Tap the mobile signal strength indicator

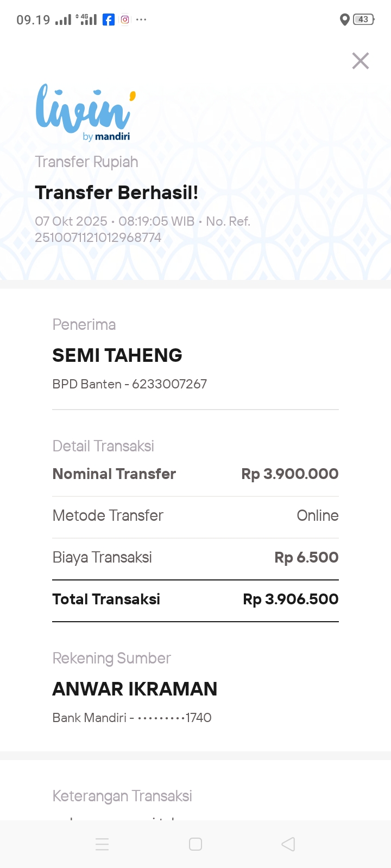pos(63,20)
